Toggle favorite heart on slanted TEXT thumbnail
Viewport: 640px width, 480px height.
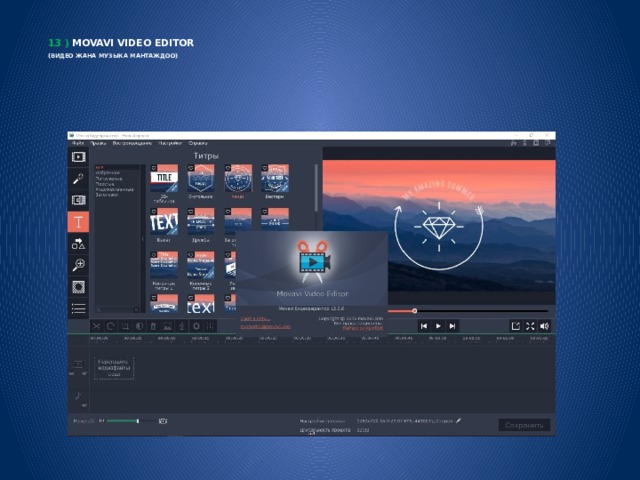154,211
